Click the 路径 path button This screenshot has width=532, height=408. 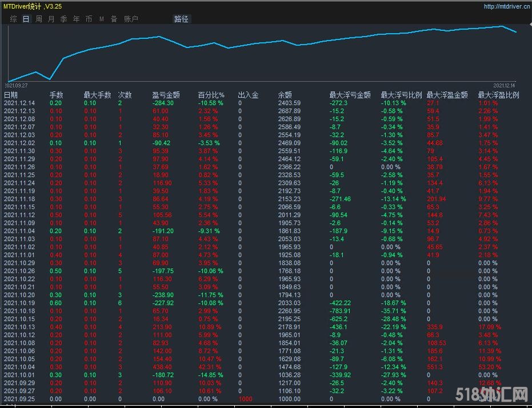[181, 19]
